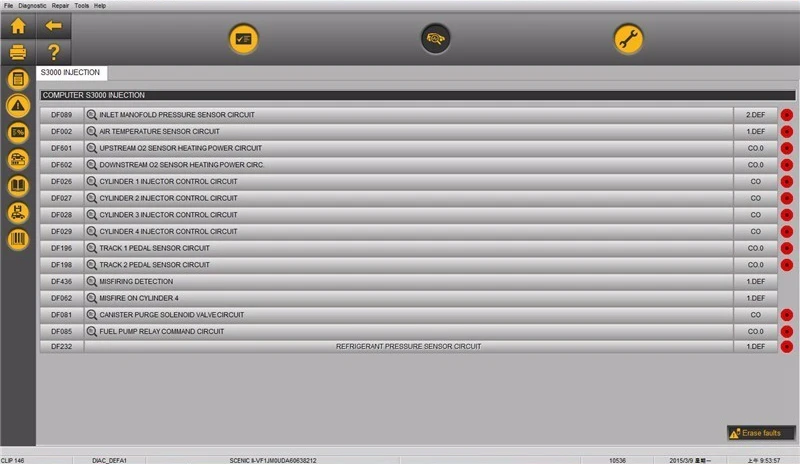This screenshot has width=800, height=464.
Task: Click the Erase faults button
Action: 761,433
